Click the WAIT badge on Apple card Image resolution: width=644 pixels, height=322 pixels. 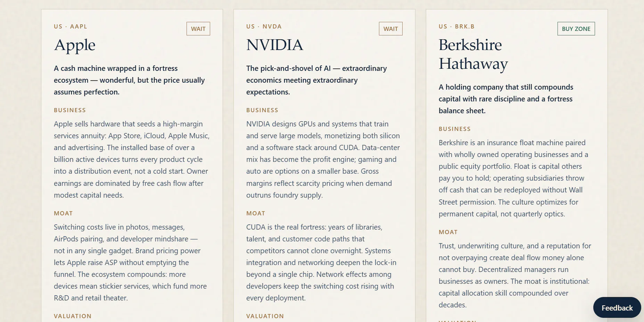click(198, 29)
